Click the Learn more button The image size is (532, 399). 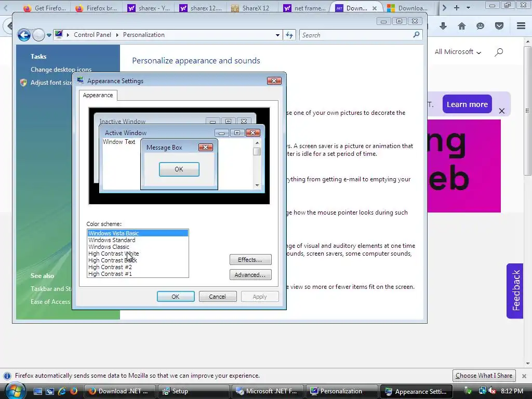(x=467, y=104)
